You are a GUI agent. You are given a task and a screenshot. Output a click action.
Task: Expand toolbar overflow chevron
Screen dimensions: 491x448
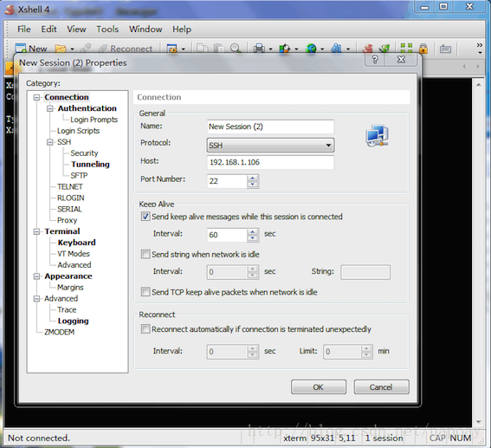point(480,45)
